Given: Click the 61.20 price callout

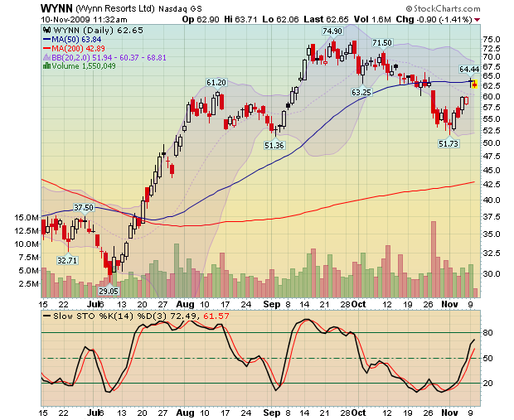Looking at the screenshot, I should pyautogui.click(x=216, y=83).
